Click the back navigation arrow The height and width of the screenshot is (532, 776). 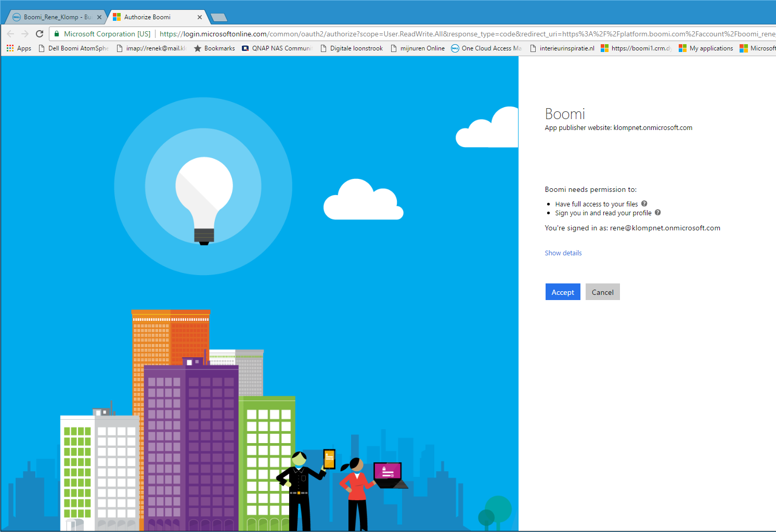[10, 33]
